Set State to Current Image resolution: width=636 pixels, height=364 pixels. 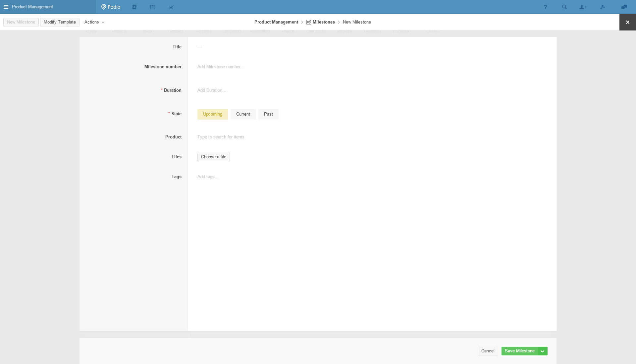[243, 114]
